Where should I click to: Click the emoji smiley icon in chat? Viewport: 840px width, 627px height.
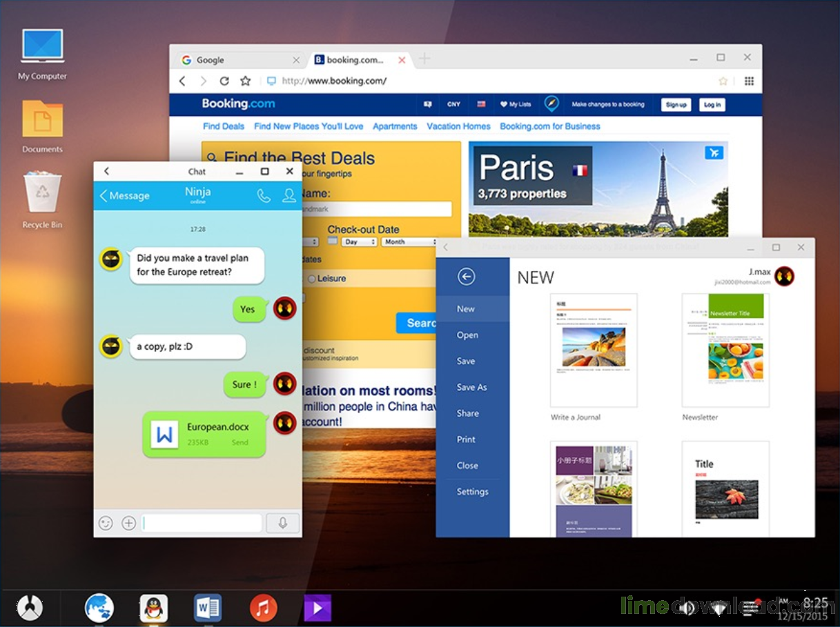(106, 523)
